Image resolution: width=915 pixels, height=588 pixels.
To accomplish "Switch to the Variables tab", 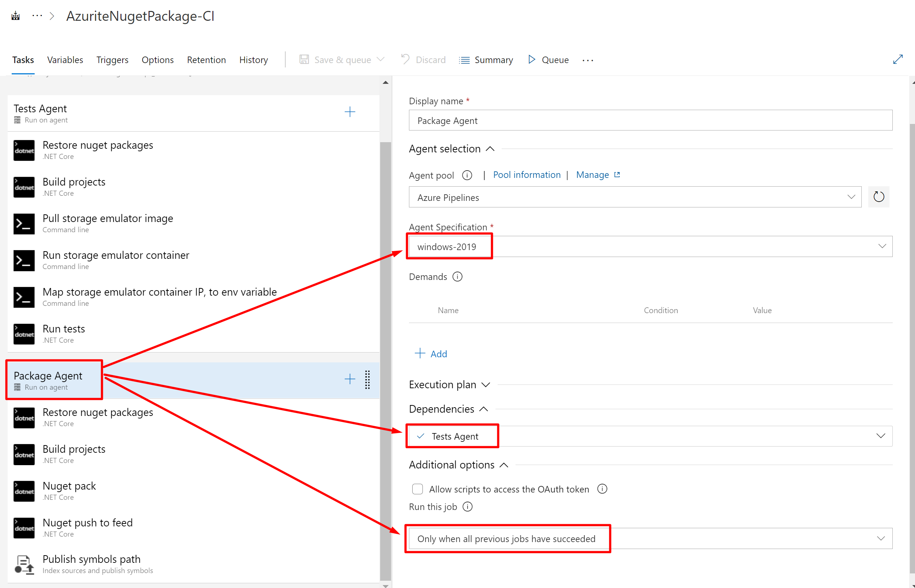I will tap(65, 60).
